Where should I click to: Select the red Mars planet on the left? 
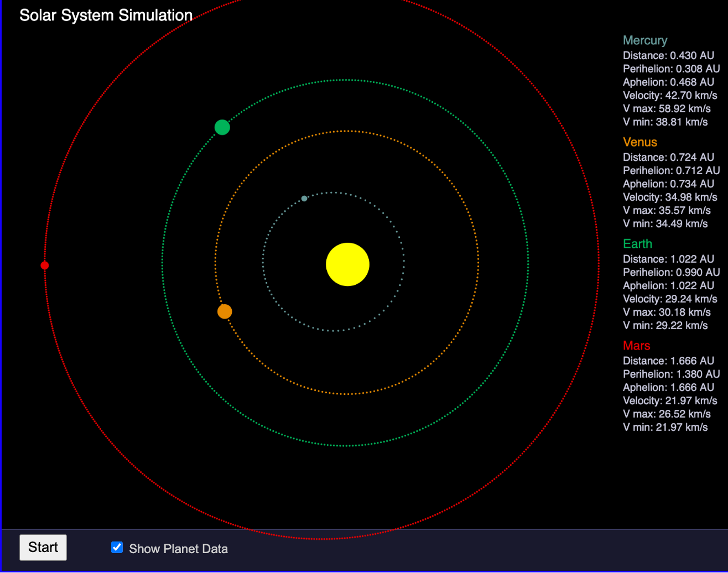[x=45, y=265]
